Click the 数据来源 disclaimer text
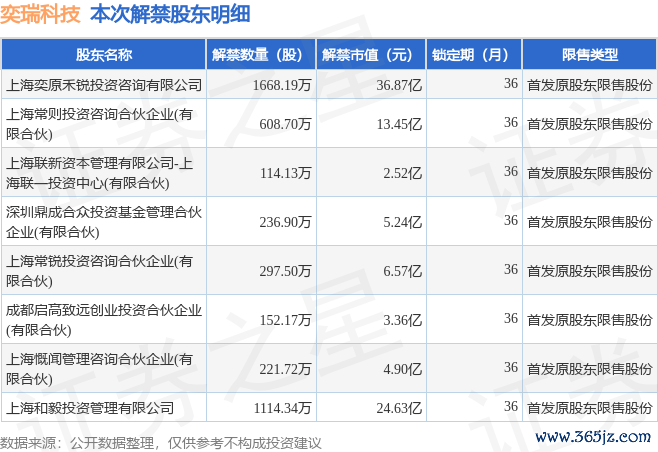The image size is (658, 452). (161, 443)
